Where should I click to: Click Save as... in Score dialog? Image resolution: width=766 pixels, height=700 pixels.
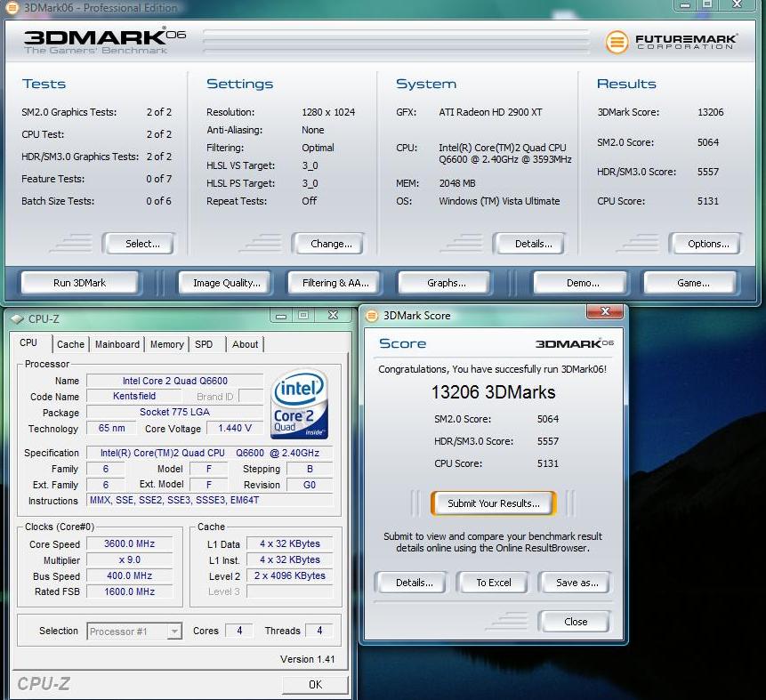click(575, 583)
